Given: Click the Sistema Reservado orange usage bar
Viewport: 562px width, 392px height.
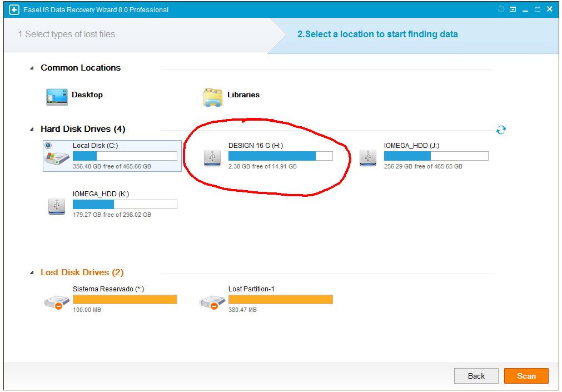Looking at the screenshot, I should (125, 300).
